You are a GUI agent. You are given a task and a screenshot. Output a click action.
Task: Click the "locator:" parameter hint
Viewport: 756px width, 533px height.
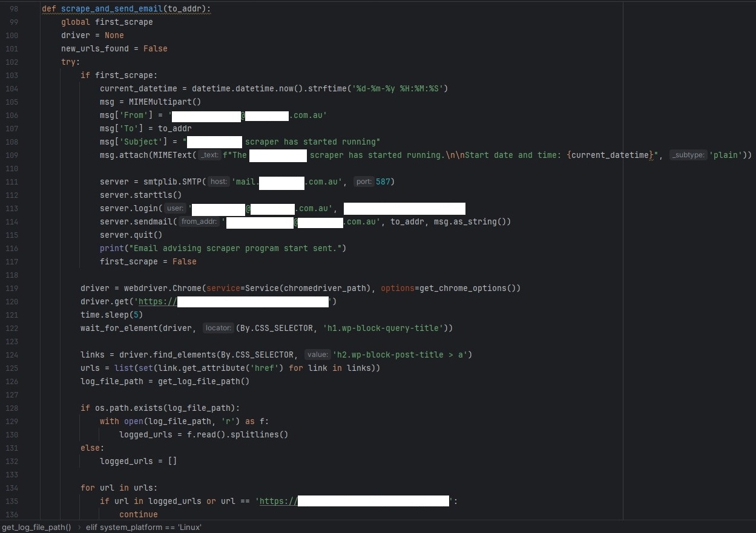[x=218, y=328]
